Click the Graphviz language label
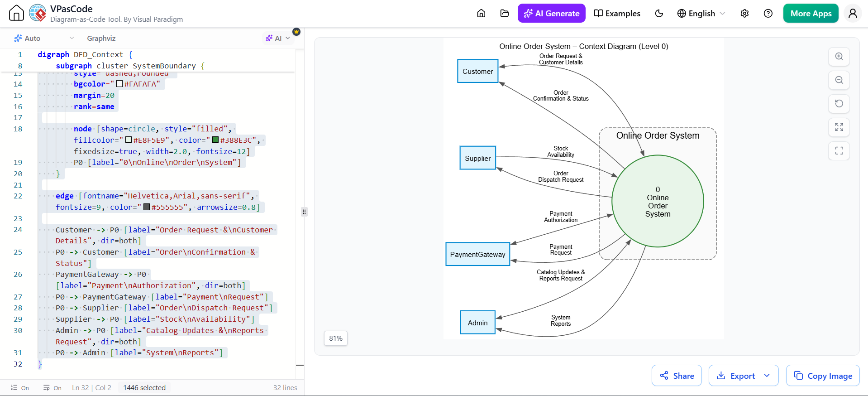868x396 pixels. click(x=101, y=39)
